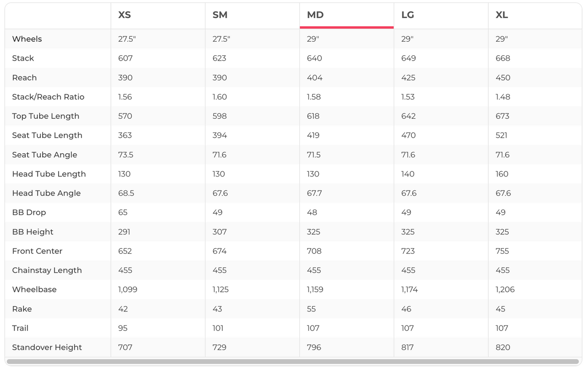Select the XS size column header
This screenshot has height=371, width=588.
point(124,15)
